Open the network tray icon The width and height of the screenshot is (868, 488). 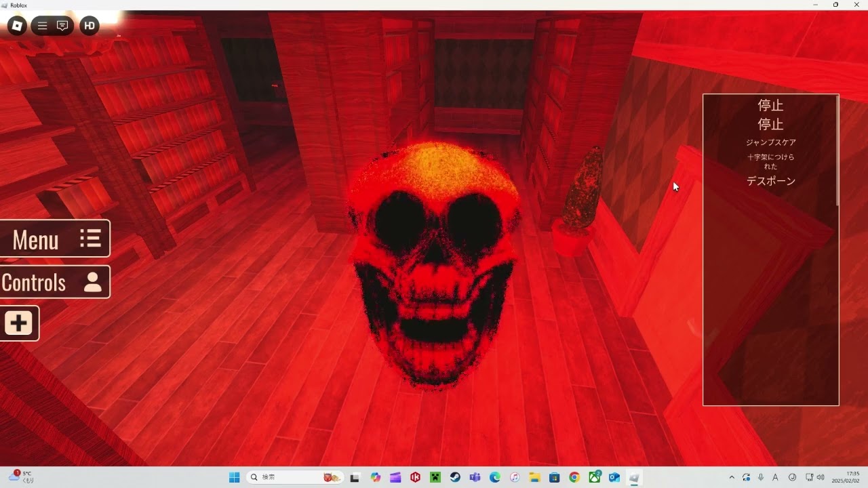(810, 477)
